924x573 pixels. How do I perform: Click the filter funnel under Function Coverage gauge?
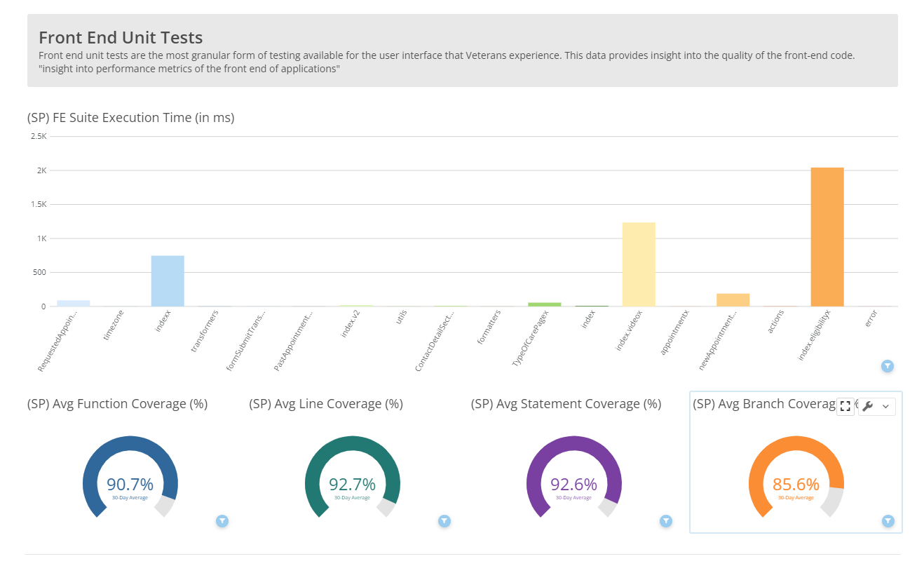click(222, 521)
